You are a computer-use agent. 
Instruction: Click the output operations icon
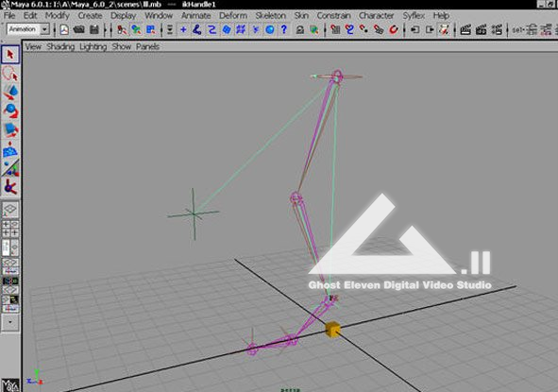(430, 29)
